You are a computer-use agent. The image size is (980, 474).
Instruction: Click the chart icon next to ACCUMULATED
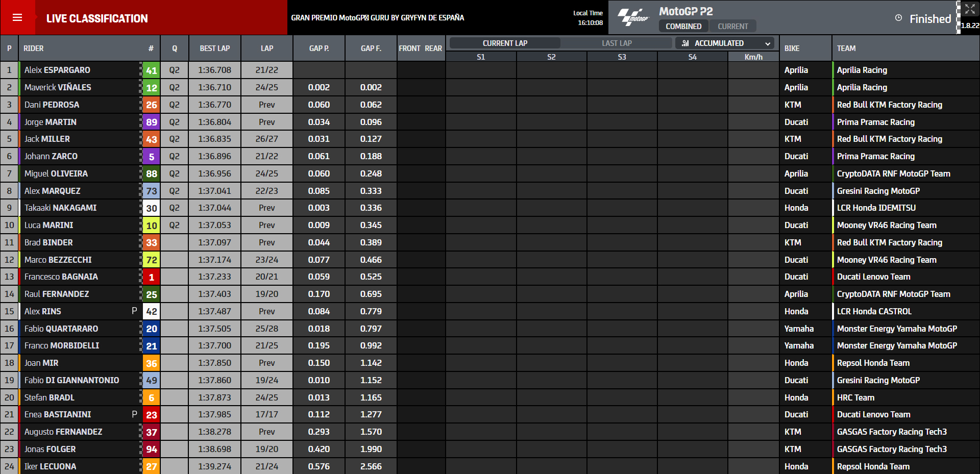(x=685, y=43)
